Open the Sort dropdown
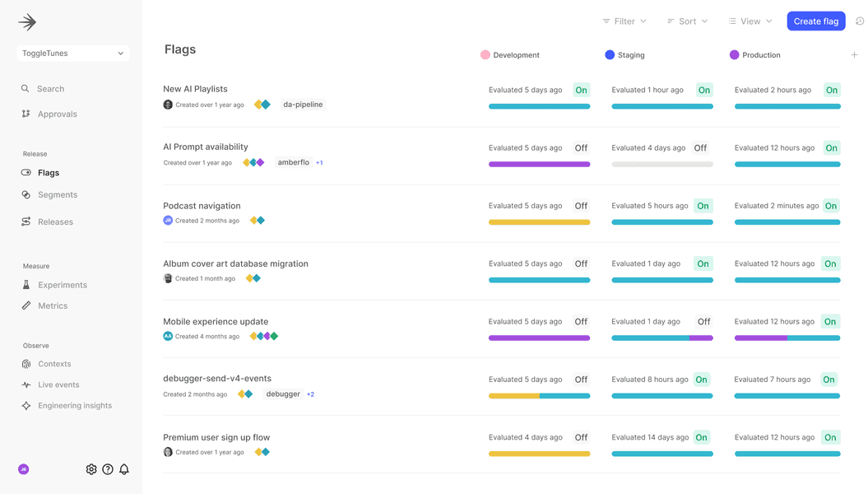The width and height of the screenshot is (868, 494). (687, 21)
